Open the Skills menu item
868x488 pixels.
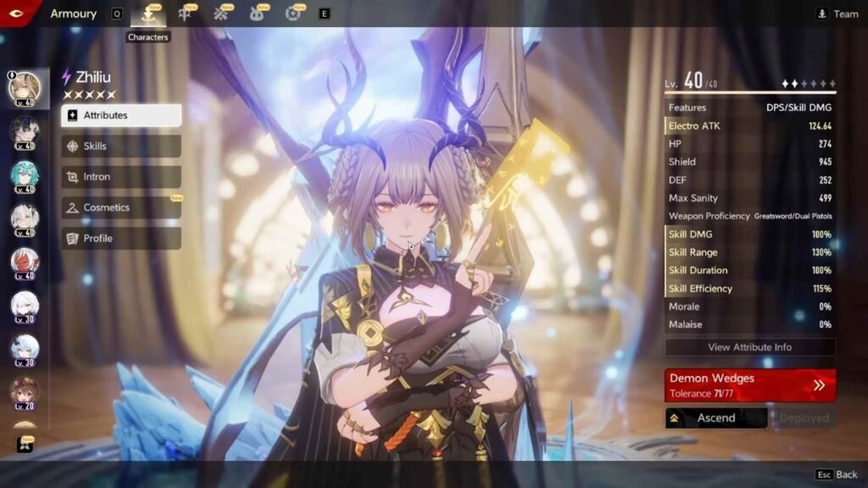click(x=121, y=146)
